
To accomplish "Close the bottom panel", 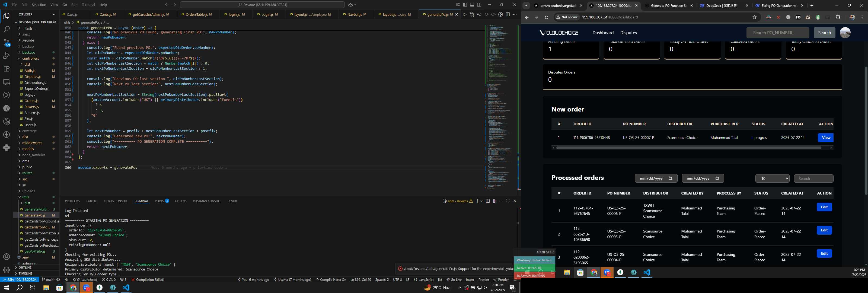I will pyautogui.click(x=515, y=201).
